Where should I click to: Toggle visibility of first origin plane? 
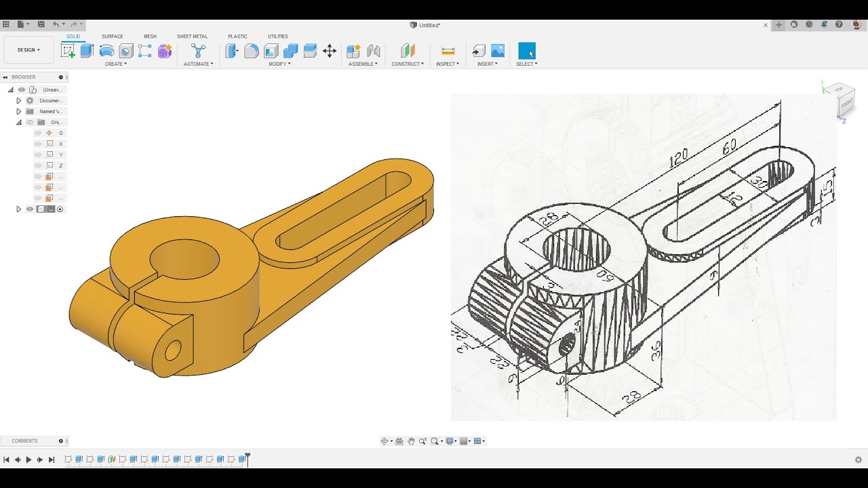[x=38, y=176]
